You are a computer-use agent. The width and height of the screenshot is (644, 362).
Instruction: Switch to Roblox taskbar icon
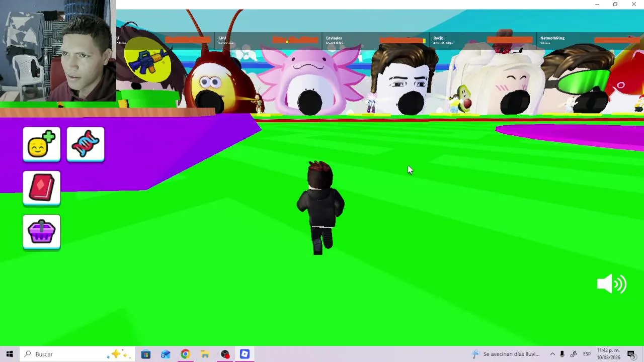245,354
